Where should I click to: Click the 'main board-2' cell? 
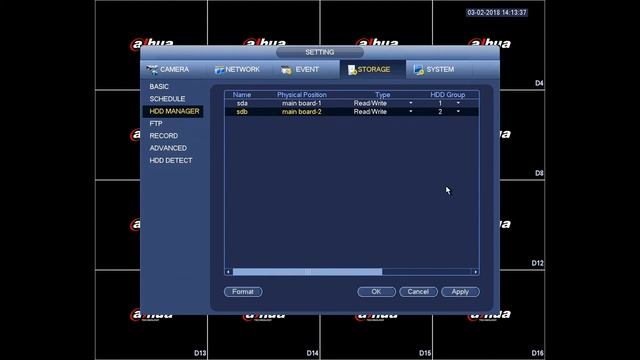pos(302,111)
